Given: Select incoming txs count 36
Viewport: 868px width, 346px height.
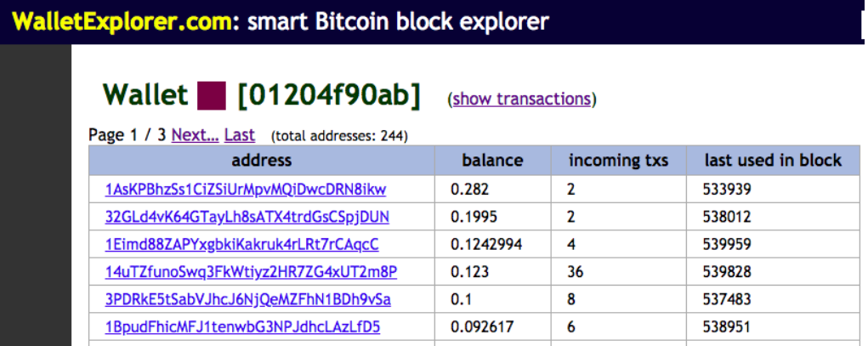Looking at the screenshot, I should pos(576,272).
